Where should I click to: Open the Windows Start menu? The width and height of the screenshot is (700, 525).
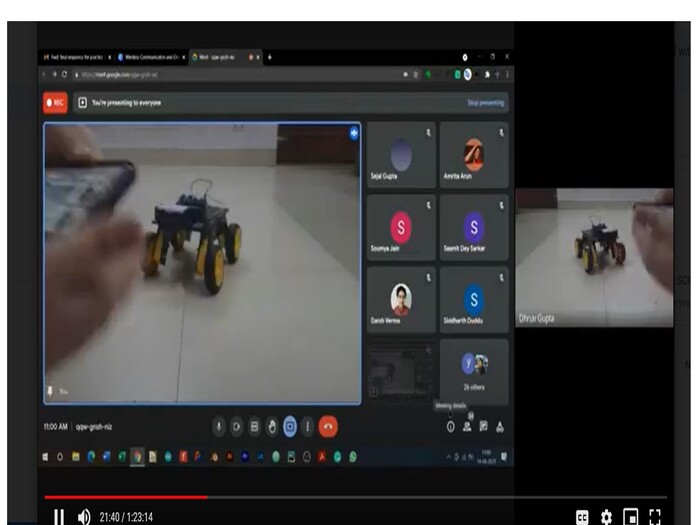46,457
